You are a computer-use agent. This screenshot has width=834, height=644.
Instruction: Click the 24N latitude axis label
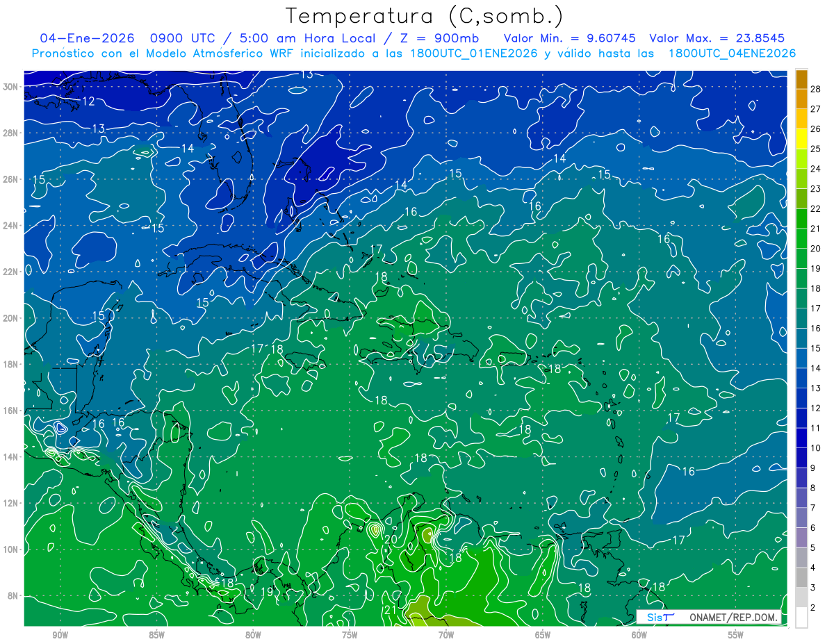point(11,225)
